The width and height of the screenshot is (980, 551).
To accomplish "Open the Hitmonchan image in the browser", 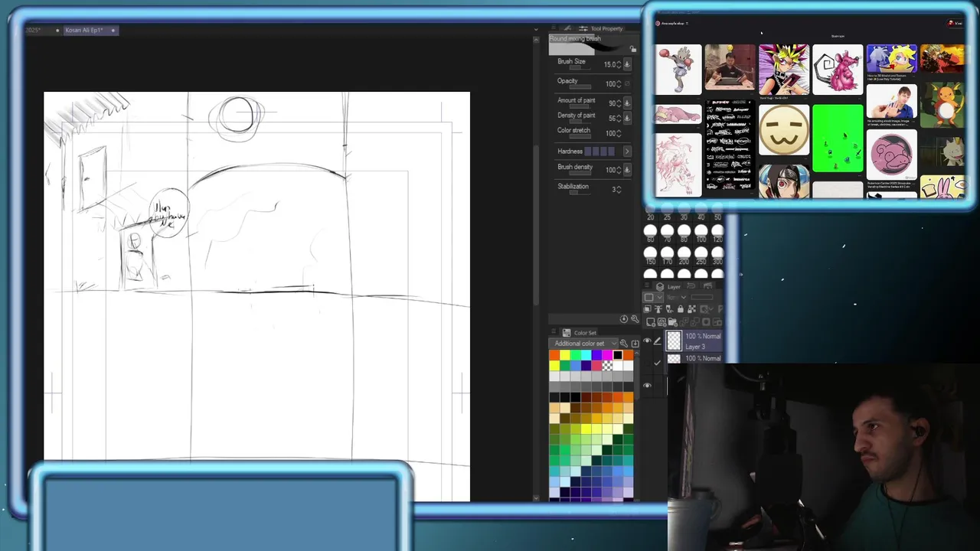I will pyautogui.click(x=678, y=70).
